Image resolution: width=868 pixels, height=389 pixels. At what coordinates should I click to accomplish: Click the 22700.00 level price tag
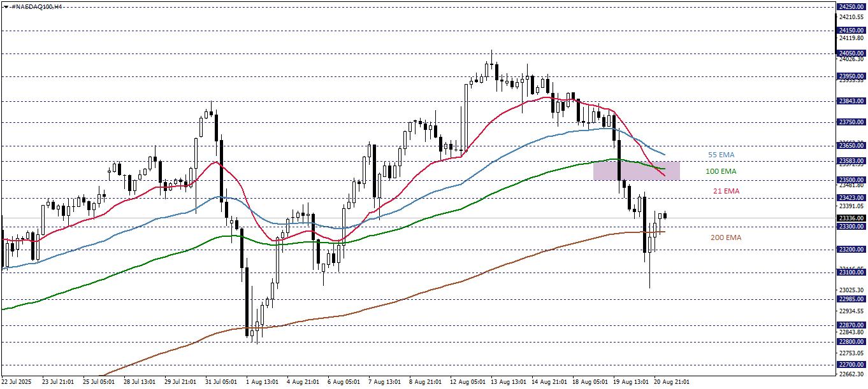point(851,365)
